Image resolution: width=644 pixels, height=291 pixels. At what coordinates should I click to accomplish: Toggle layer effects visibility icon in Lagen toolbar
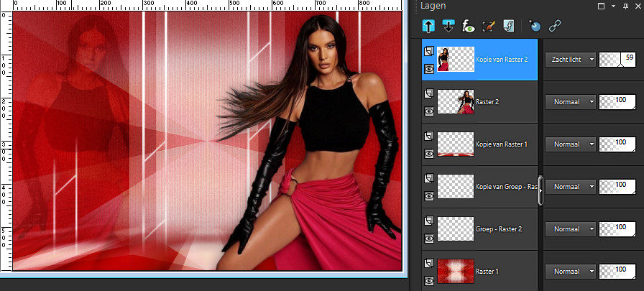pyautogui.click(x=468, y=26)
